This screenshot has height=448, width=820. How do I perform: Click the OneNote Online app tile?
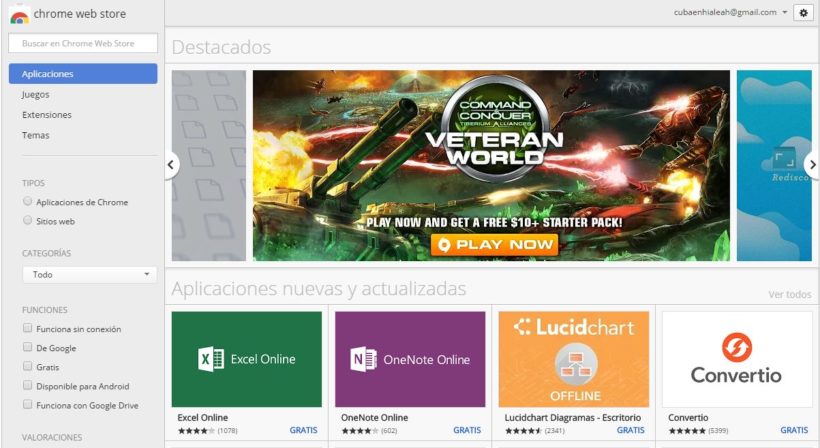(x=410, y=359)
